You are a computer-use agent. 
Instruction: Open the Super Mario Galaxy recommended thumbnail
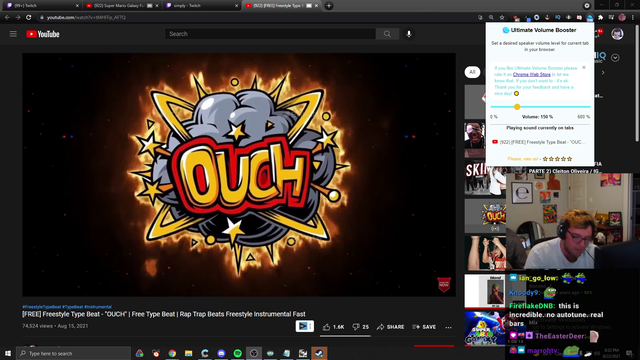485,328
